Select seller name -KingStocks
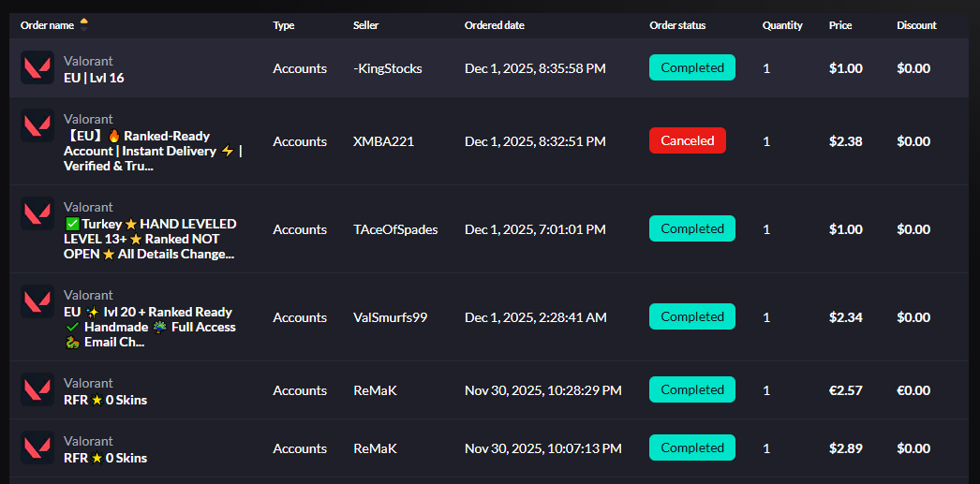 click(x=388, y=68)
